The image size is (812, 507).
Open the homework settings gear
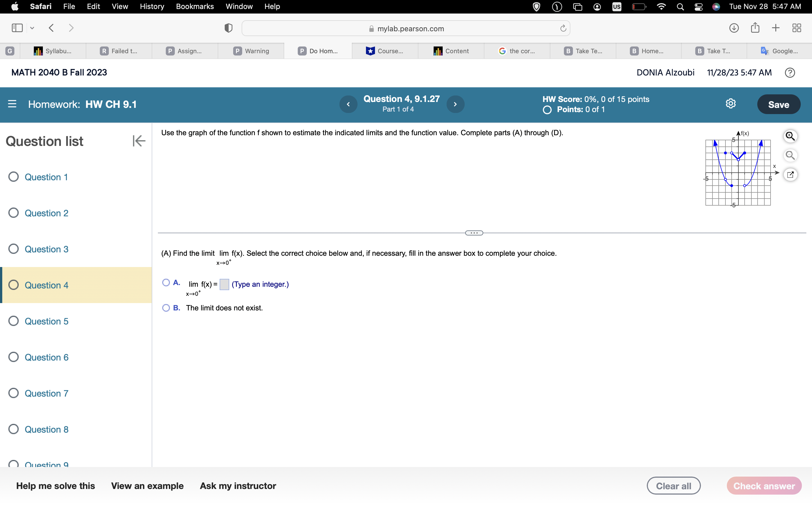point(731,103)
